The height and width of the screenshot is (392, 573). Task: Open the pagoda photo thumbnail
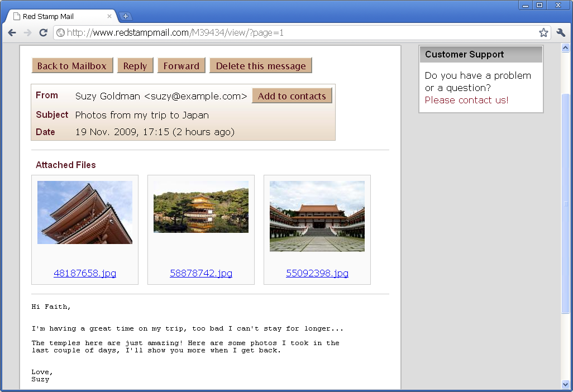point(85,212)
